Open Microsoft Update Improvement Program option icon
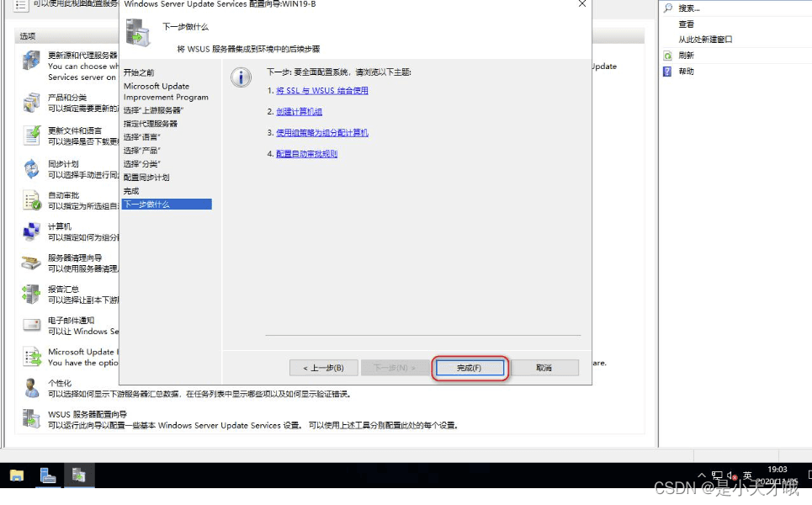The height and width of the screenshot is (505, 812). [x=32, y=357]
